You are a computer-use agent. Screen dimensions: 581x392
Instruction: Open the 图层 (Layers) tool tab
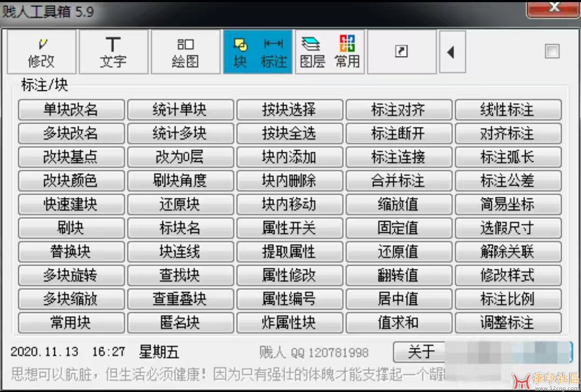pos(313,52)
